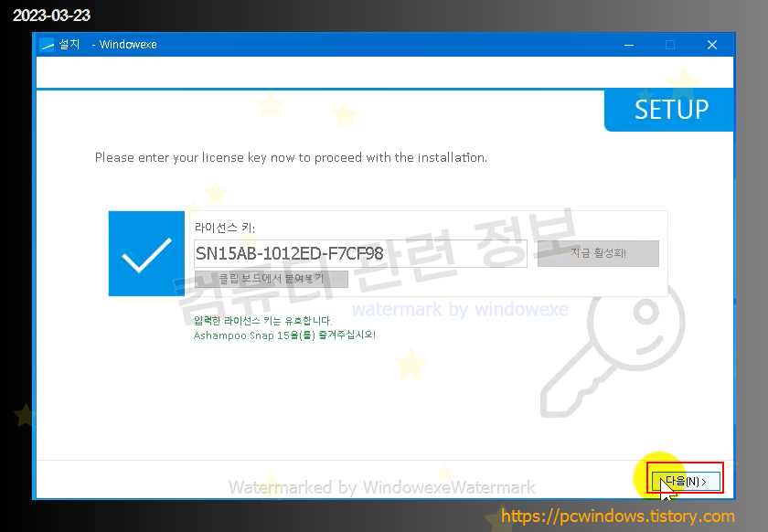
Task: Click the pcwindows.tistory.com link
Action: click(x=618, y=516)
